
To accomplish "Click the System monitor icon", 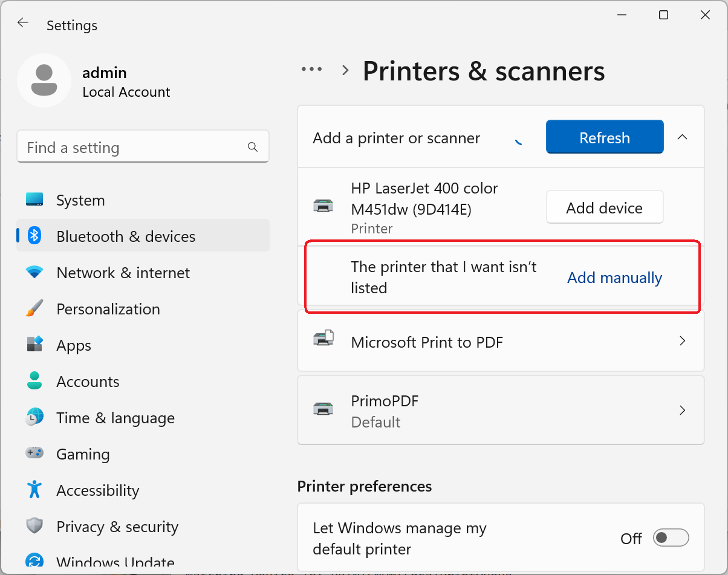I will coord(34,200).
